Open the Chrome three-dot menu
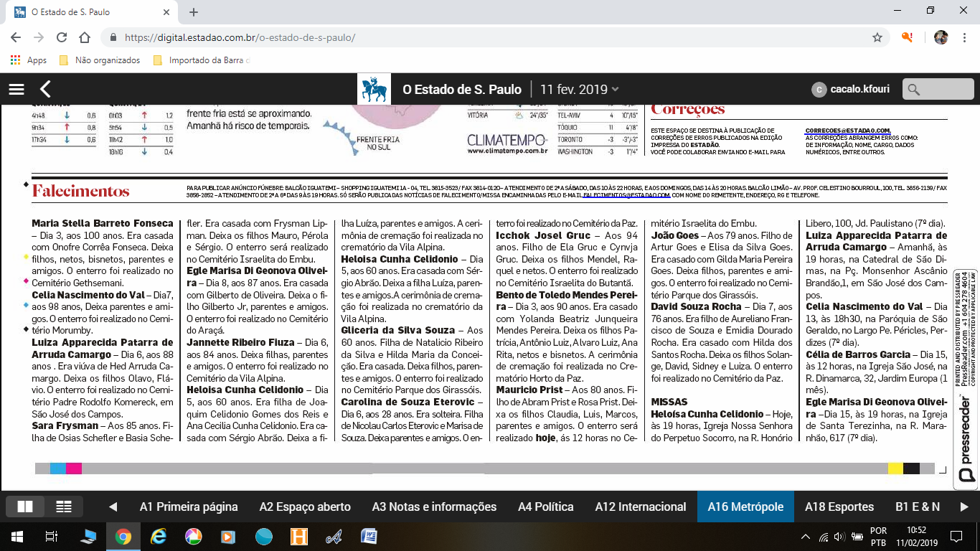Screen dimensions: 980x551 (964, 37)
